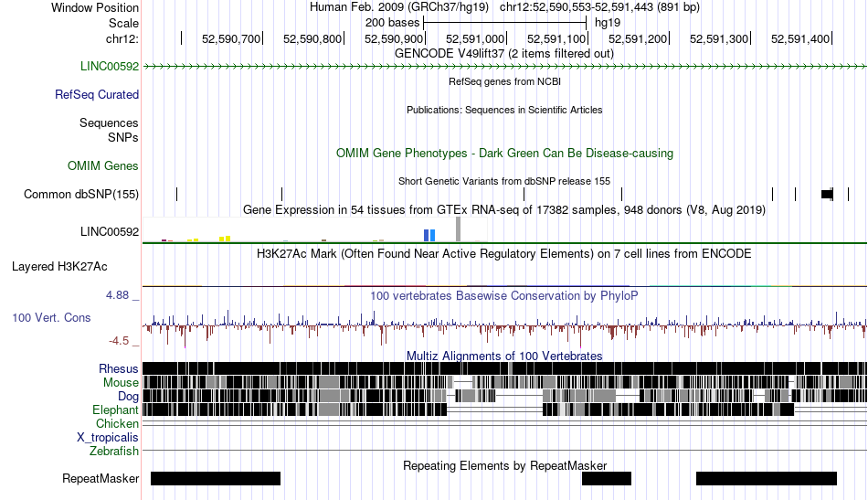
Task: Click the hg19 label beside scale bar
Action: point(608,23)
